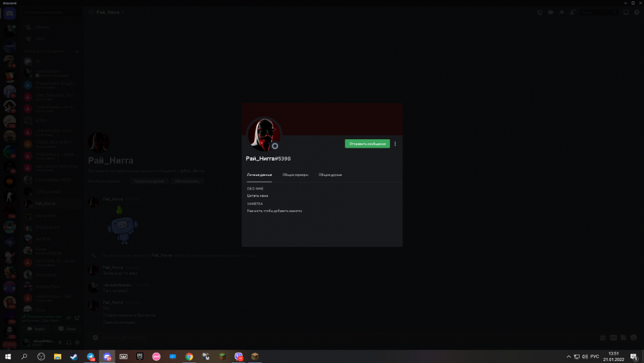Image resolution: width=644 pixels, height=363 pixels.
Task: Mute microphone in user panel
Action: [61, 342]
